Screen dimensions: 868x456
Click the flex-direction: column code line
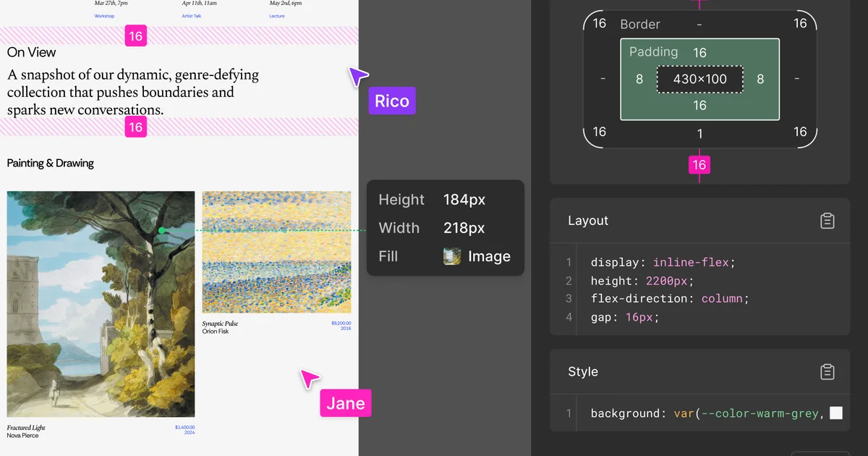pyautogui.click(x=670, y=298)
